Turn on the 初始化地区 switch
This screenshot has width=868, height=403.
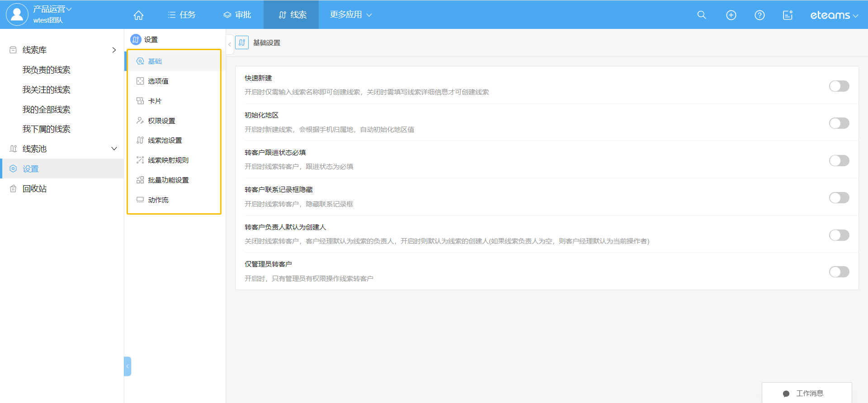pos(839,123)
